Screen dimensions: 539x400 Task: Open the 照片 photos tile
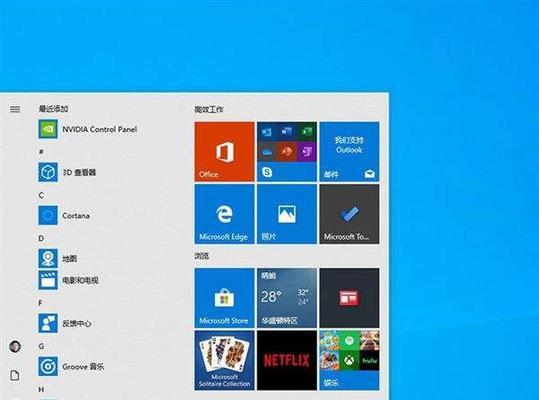tap(287, 214)
